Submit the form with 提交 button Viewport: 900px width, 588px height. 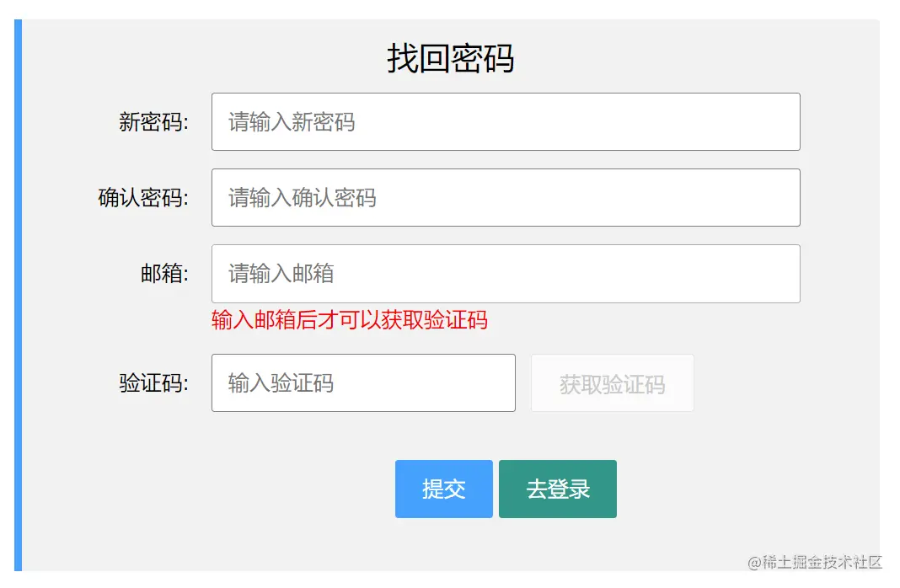click(444, 489)
